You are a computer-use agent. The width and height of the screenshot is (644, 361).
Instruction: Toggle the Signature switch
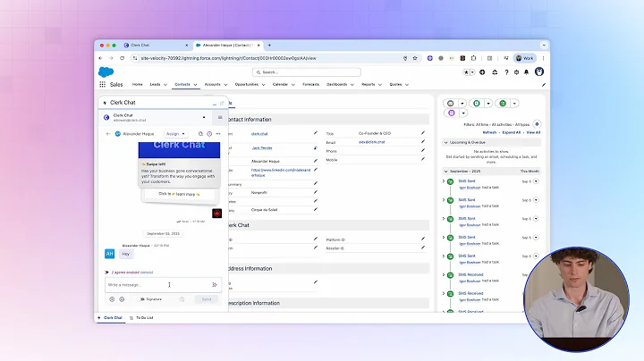point(141,299)
